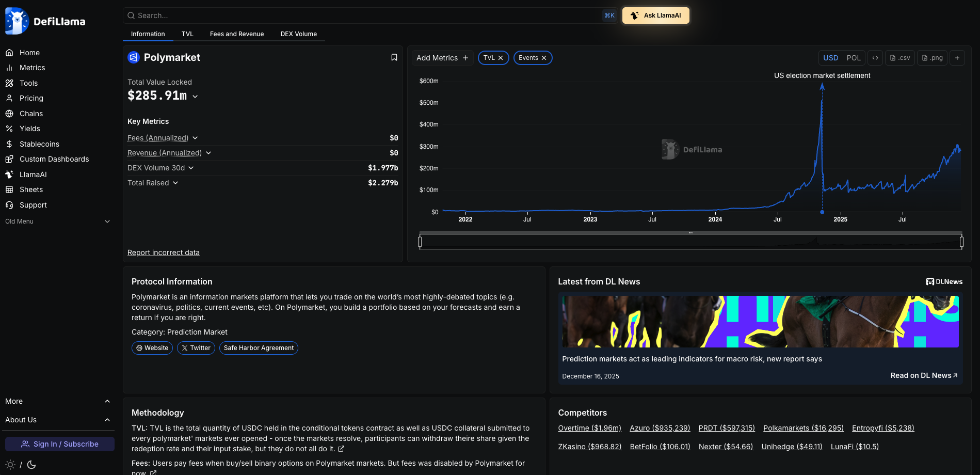
Task: Click Sign In / Subscribe
Action: tap(59, 444)
